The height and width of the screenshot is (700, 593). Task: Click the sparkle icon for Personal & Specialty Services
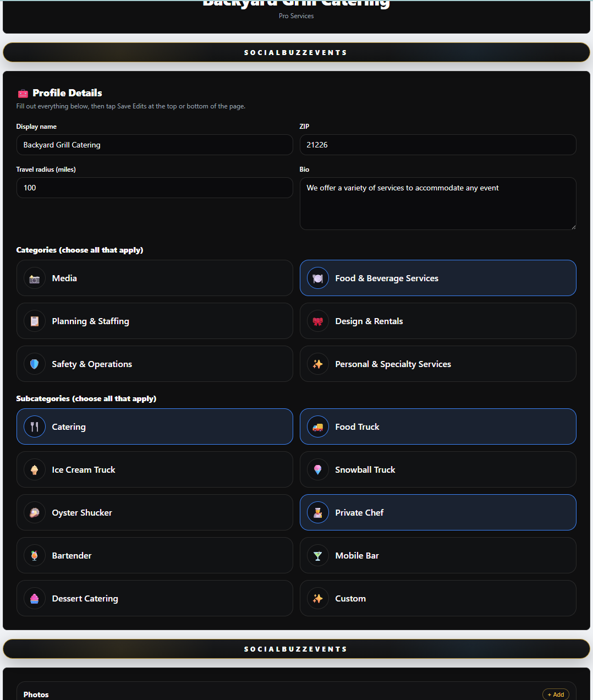tap(318, 364)
